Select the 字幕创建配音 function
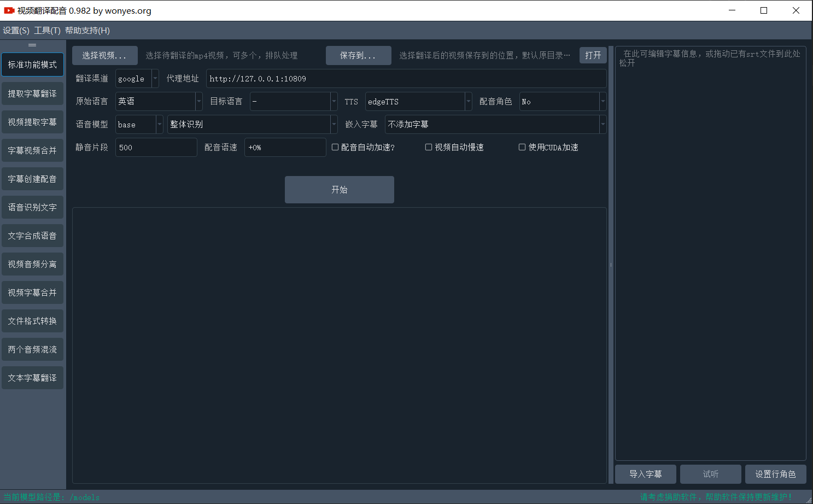This screenshot has height=504, width=813. (x=32, y=179)
